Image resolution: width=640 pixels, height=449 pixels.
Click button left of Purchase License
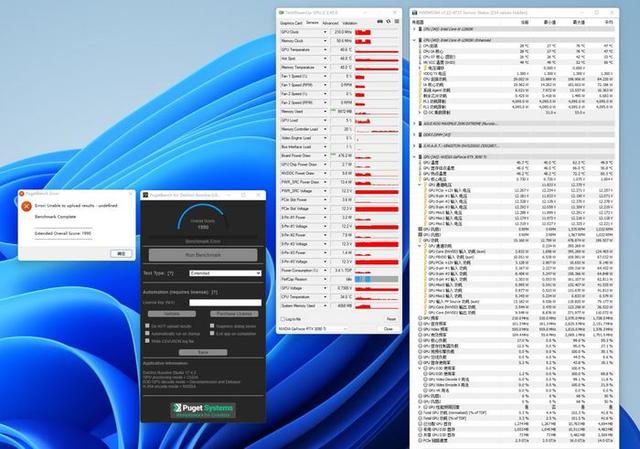[171, 313]
